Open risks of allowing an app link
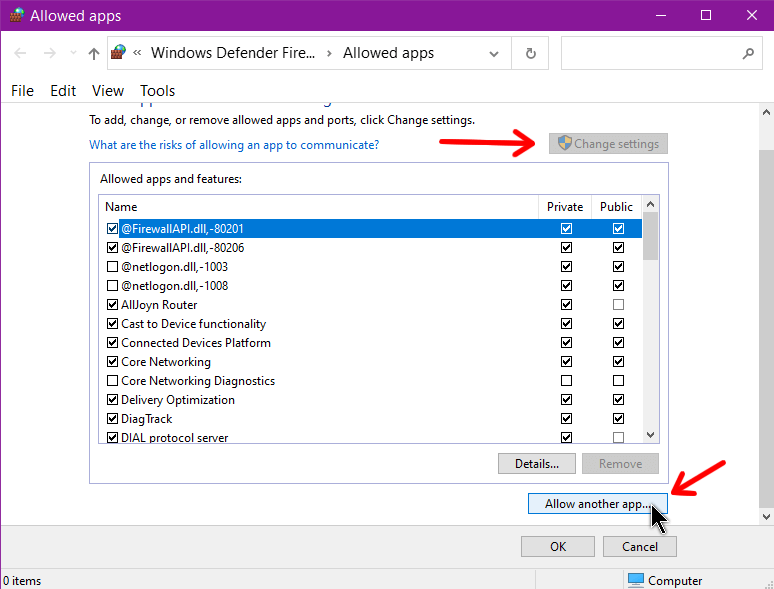This screenshot has height=589, width=774. tap(234, 145)
